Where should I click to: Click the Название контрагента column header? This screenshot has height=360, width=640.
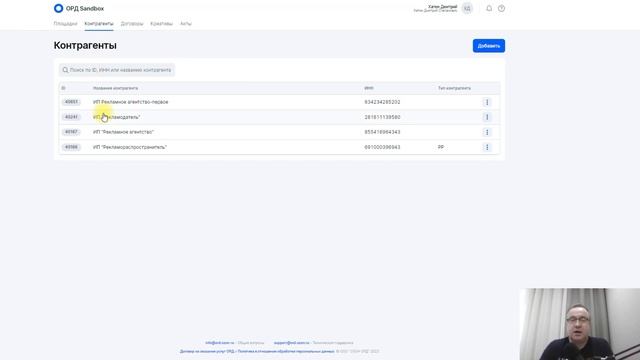click(116, 88)
